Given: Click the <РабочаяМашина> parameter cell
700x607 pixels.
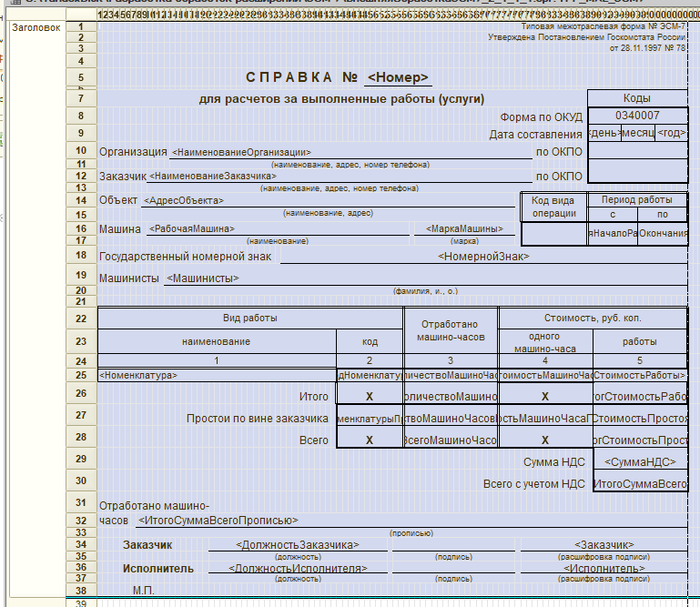Looking at the screenshot, I should (x=192, y=229).
